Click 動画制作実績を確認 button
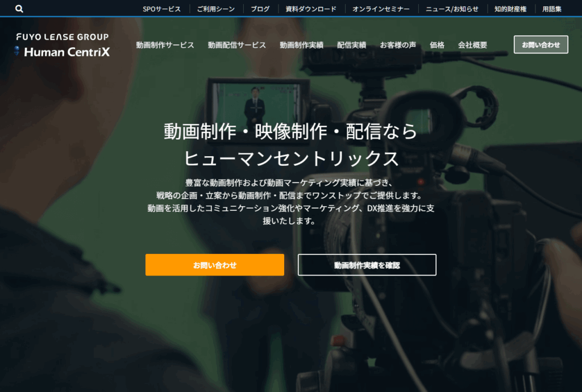The image size is (582, 392). pyautogui.click(x=367, y=265)
